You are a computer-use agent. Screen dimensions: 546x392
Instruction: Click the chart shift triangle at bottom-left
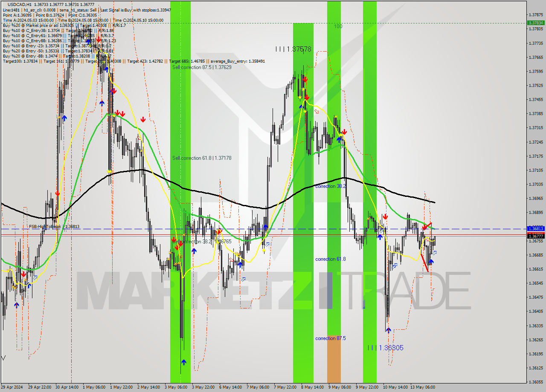(x=4, y=358)
